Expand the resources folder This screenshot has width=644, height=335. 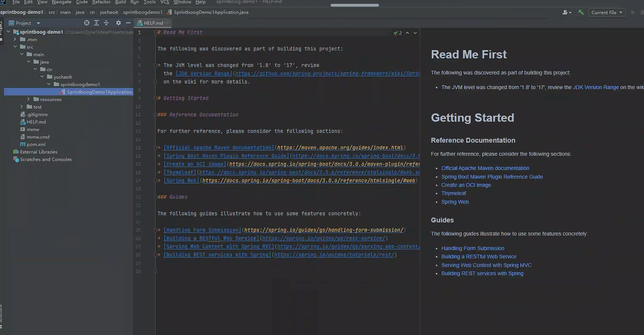(x=28, y=99)
